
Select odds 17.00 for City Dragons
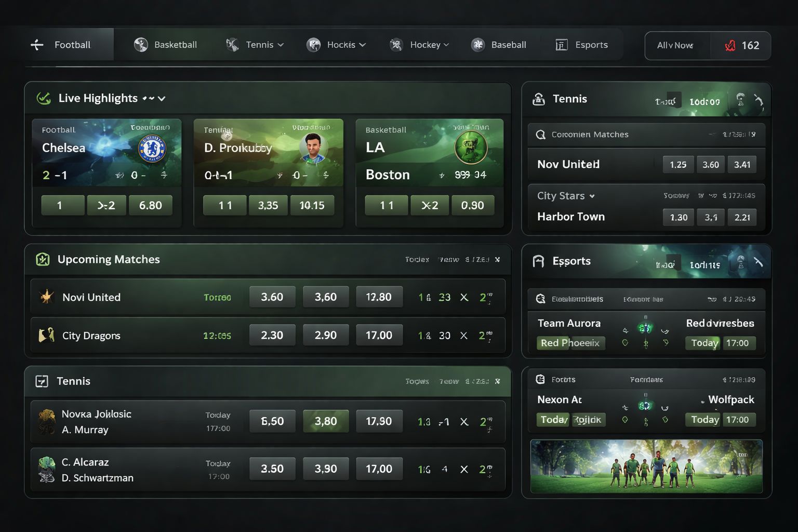[x=379, y=335]
